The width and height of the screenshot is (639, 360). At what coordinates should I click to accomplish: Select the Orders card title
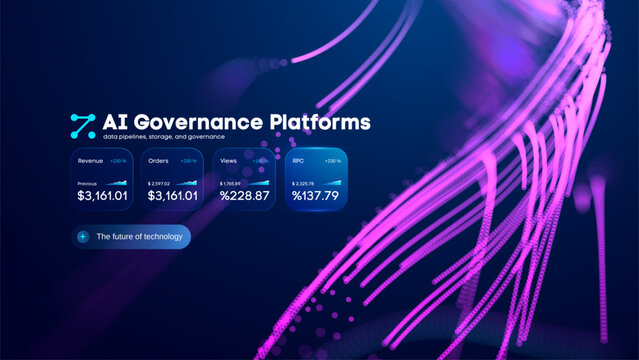click(158, 161)
